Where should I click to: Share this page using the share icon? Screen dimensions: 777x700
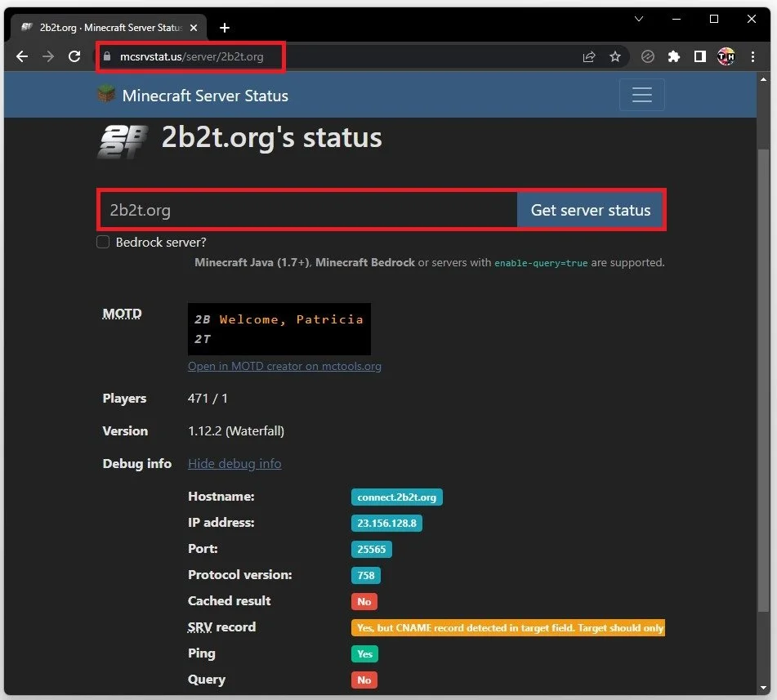589,57
